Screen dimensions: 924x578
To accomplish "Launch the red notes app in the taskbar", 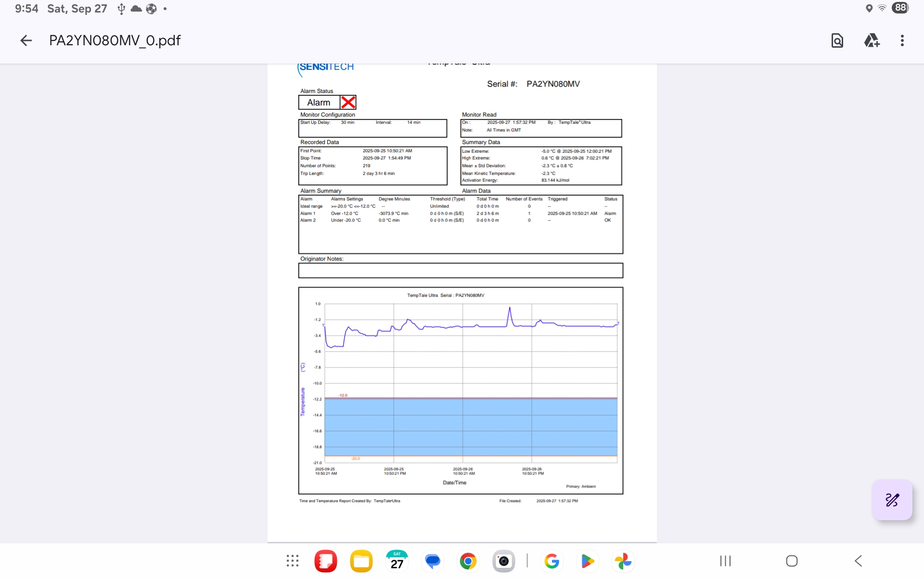I will (x=326, y=561).
